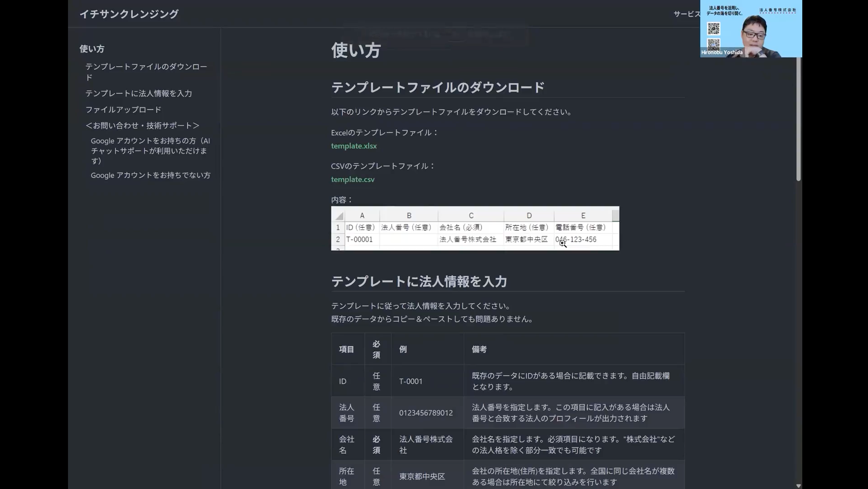Go to テンプレートファイルのダウンロード in sidebar
Screen dimensions: 868x489
[146, 72]
